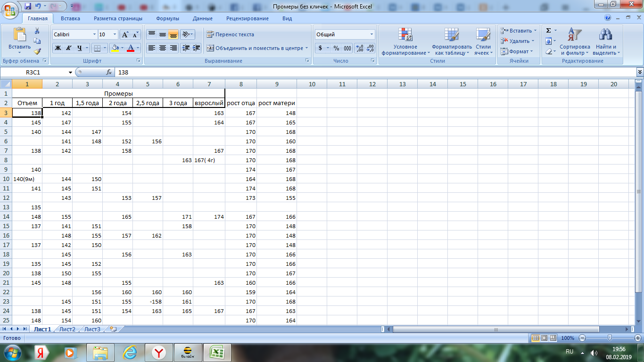Open the fill color dropdown arrow
Viewport: 644px width, 362px height.
[x=122, y=48]
